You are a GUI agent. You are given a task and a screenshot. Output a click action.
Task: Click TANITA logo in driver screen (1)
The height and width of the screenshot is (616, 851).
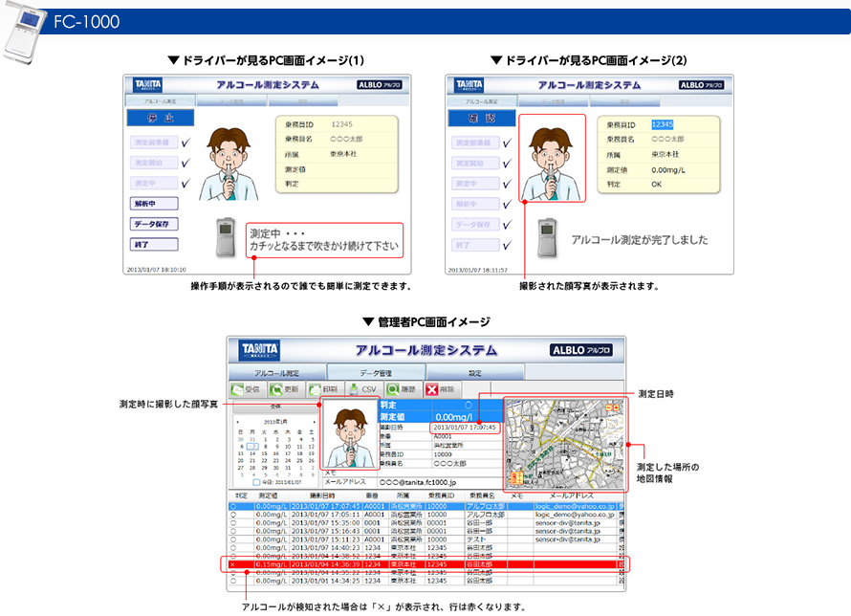point(147,85)
